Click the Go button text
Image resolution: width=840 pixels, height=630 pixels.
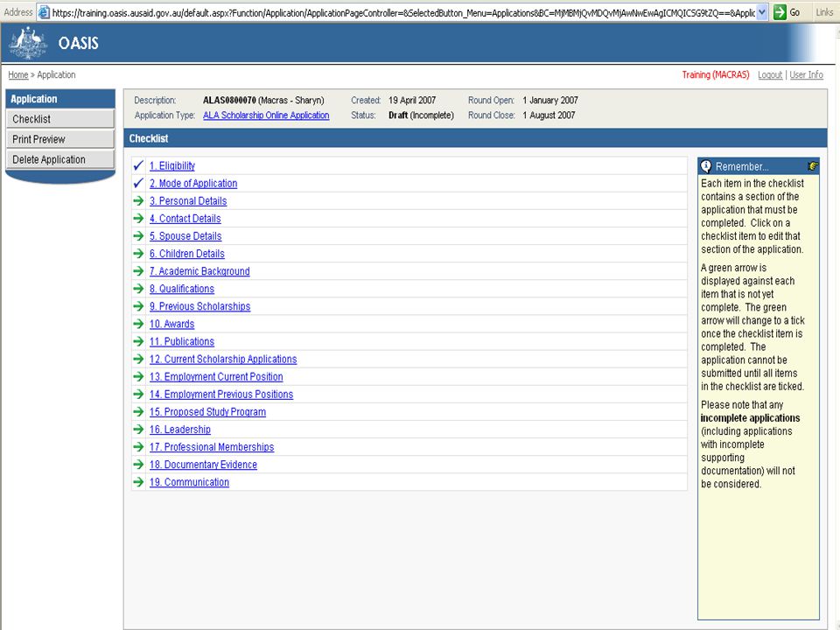point(795,11)
